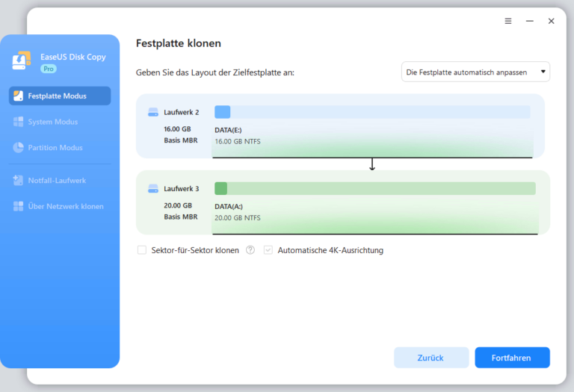Viewport: 574px width, 392px height.
Task: Click the green DATA(A:) partition block
Action: 220,188
